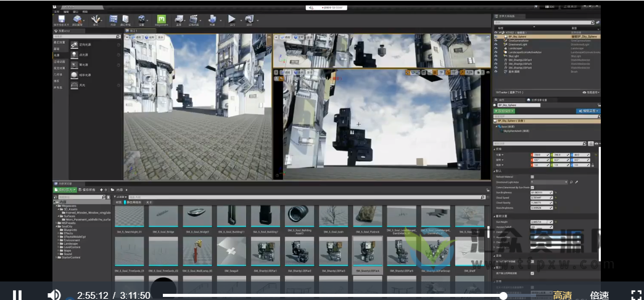
Task: Select the Lights category in Place Actors
Action: click(57, 55)
